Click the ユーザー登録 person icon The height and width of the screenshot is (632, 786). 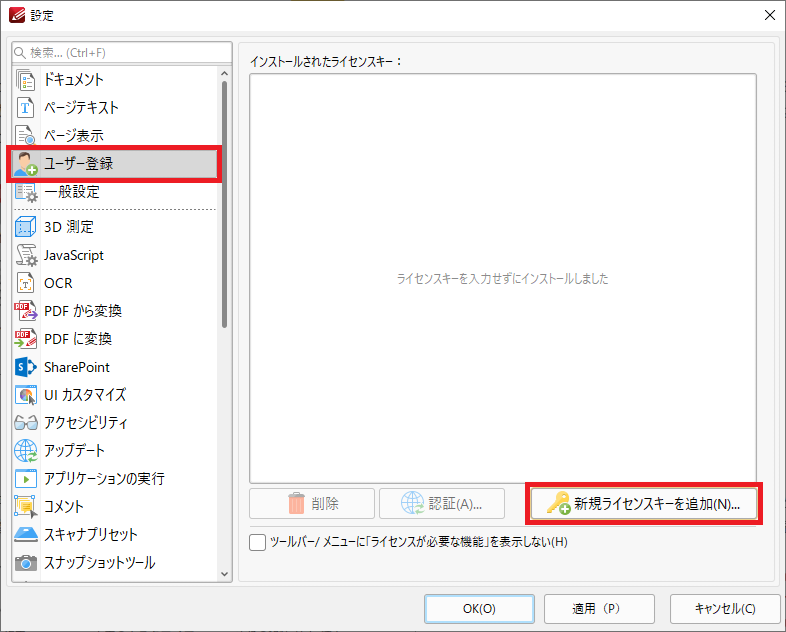26,164
